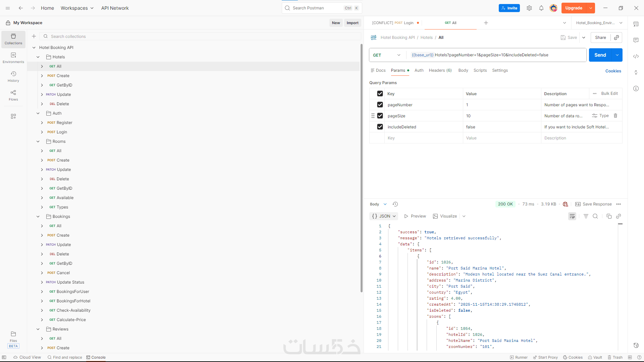The image size is (644, 362).
Task: Switch to the [CONFLICT] POST Login tab
Action: 395,23
